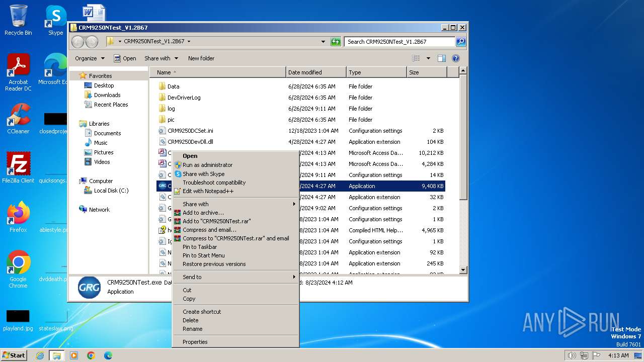Launch Google Chrome desktop shortcut
644x362 pixels.
[18, 269]
